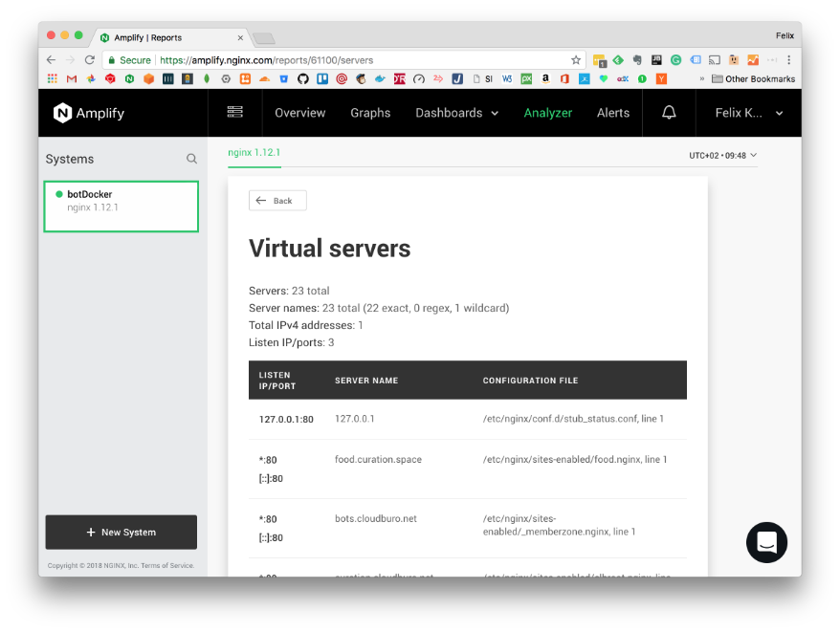The image size is (840, 632).
Task: Open the systems inventory list icon
Action: pyautogui.click(x=234, y=112)
